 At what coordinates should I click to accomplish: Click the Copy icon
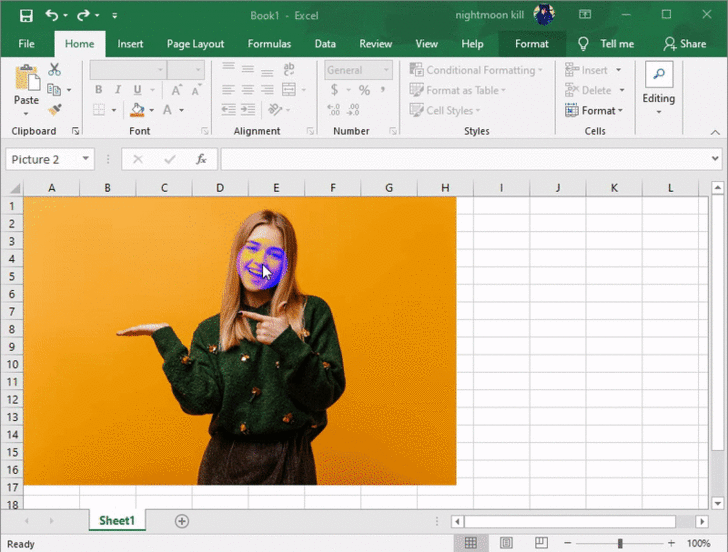point(54,90)
